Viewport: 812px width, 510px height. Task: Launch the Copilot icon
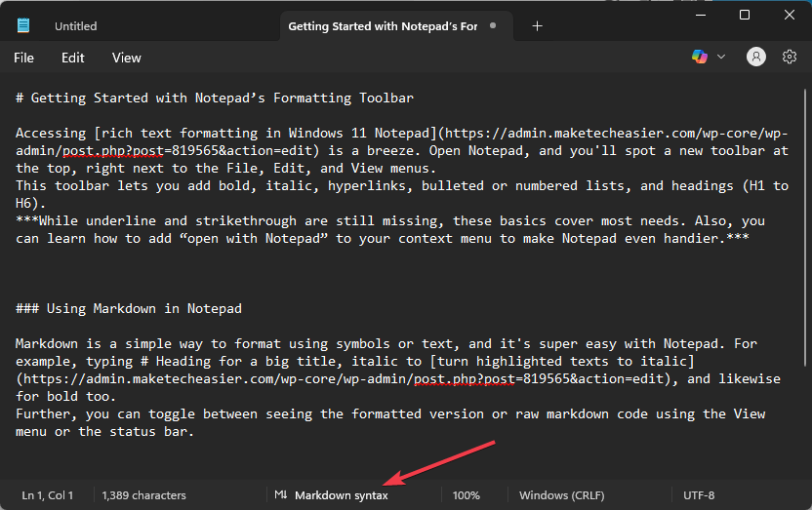coord(700,57)
